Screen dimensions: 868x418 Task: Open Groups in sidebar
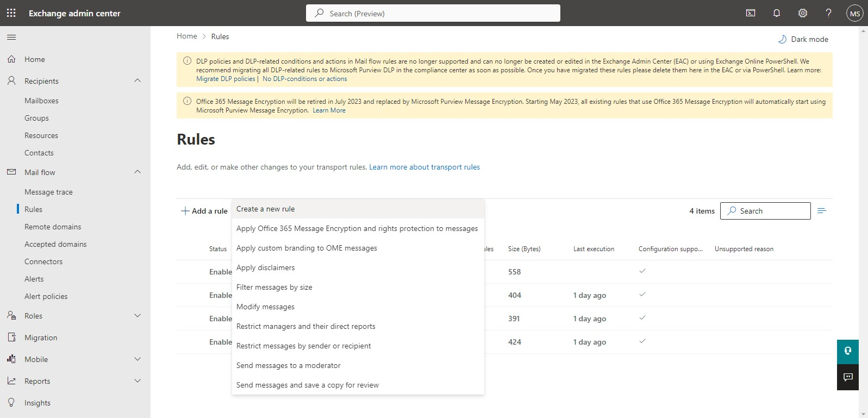[36, 118]
